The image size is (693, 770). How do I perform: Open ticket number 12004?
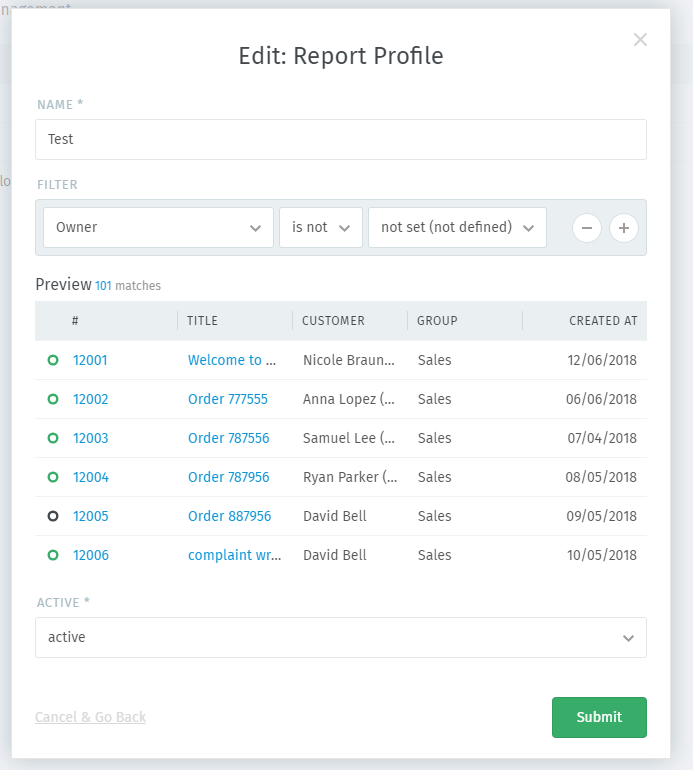91,477
